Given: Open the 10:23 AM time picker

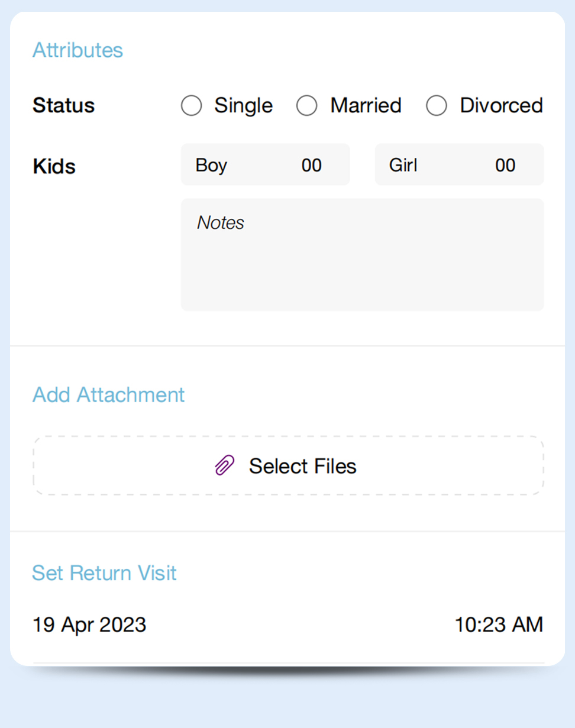Looking at the screenshot, I should (498, 625).
